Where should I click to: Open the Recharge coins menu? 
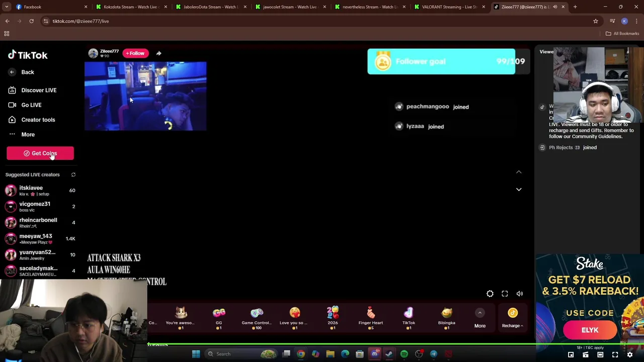[x=512, y=319]
